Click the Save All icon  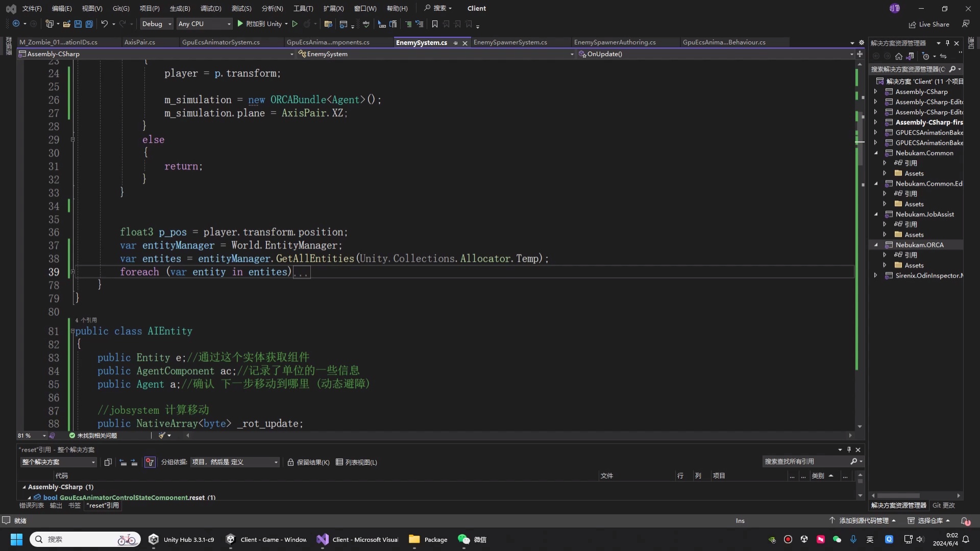pyautogui.click(x=89, y=24)
